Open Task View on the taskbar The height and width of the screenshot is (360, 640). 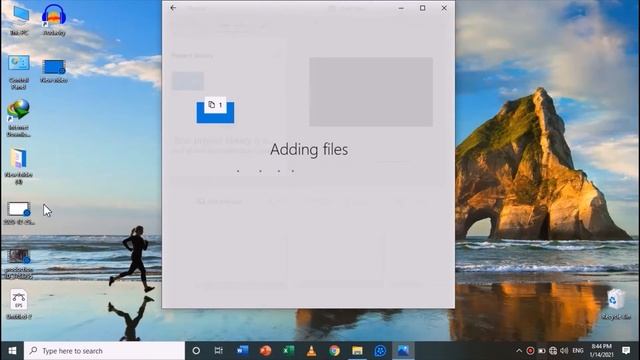click(219, 351)
